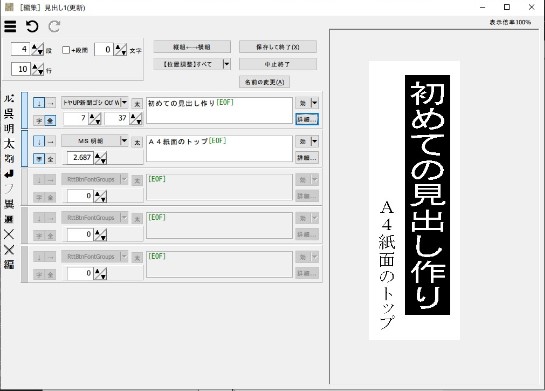Open the MS 明朝 font dropdown
Screen dimensions: 545x391
124,141
